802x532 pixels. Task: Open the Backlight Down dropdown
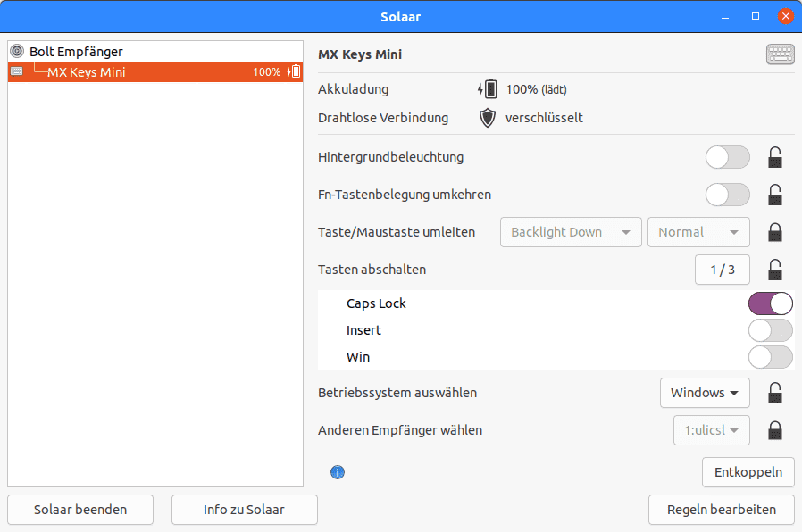point(571,232)
